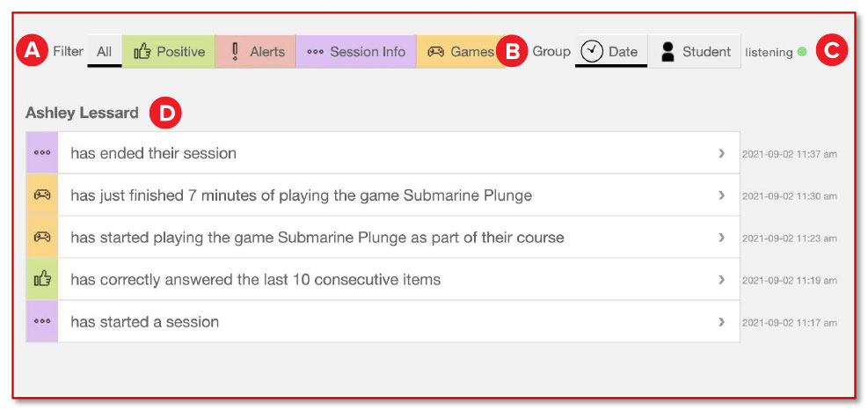Click the exclamation icon in Alerts filter
This screenshot has height=411, width=868.
pos(236,52)
